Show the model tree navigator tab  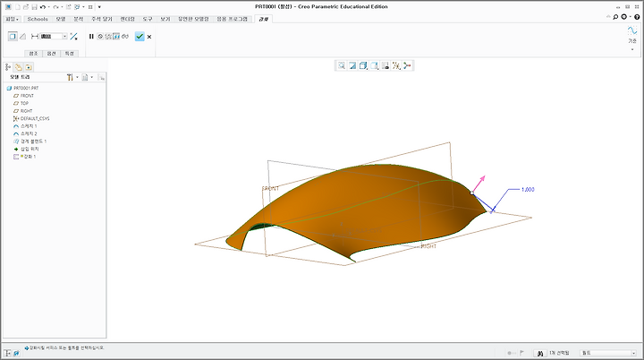(x=8, y=66)
